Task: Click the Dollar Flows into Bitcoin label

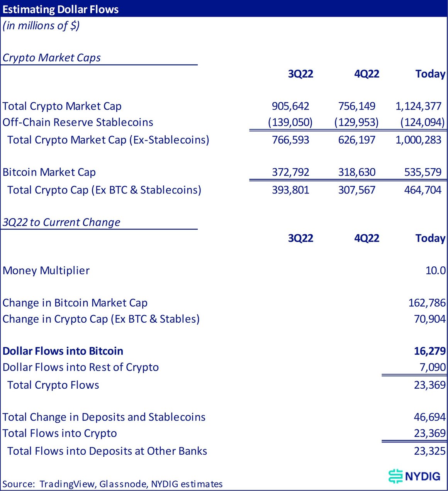Action: click(63, 351)
